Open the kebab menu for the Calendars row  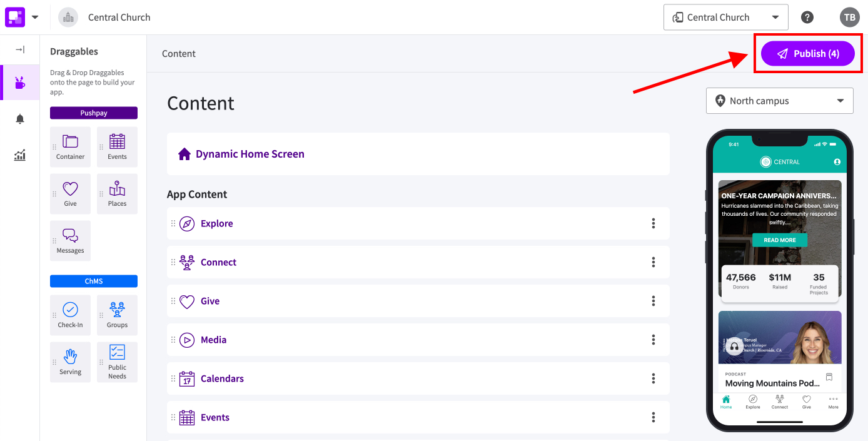click(654, 378)
